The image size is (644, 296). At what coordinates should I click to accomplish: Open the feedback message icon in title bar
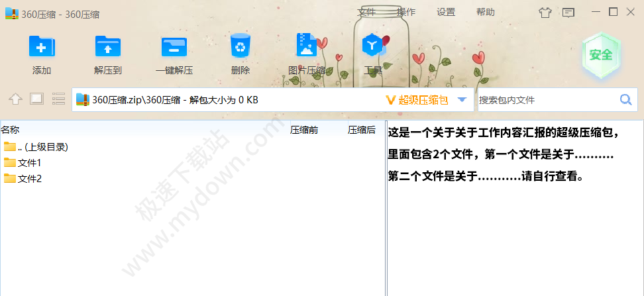click(x=568, y=13)
